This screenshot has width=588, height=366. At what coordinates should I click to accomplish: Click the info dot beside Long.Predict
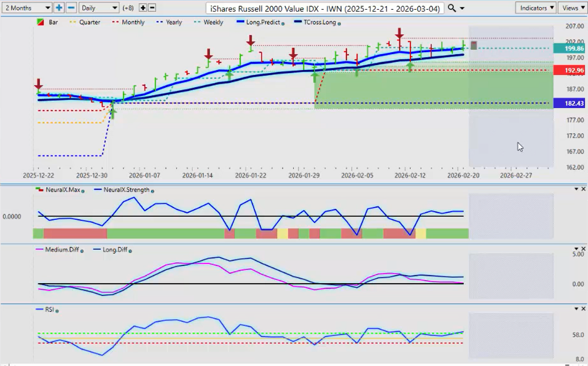[283, 23]
